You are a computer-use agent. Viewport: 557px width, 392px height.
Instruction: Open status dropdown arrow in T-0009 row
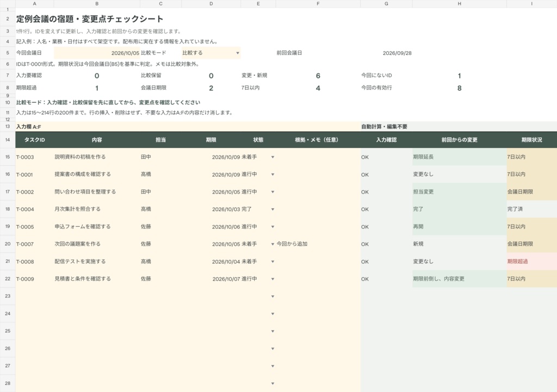(273, 279)
